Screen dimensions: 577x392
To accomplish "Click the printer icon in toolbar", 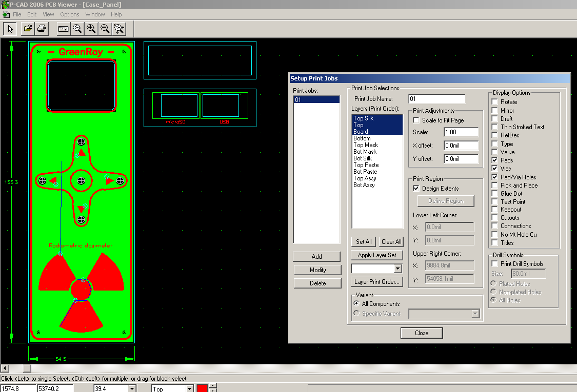I will click(x=42, y=29).
